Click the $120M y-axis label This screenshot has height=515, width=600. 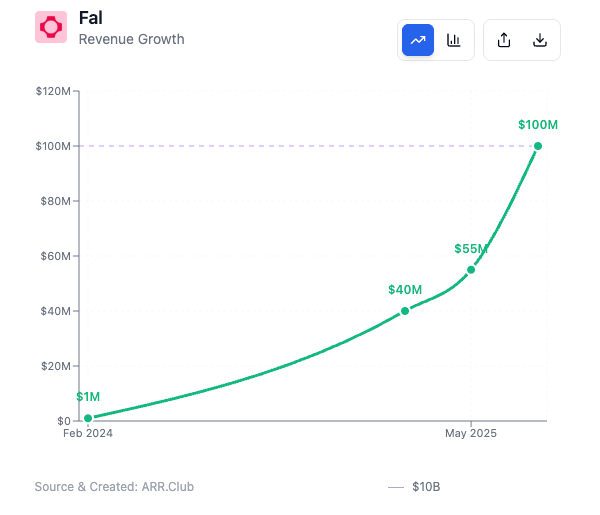pos(53,91)
